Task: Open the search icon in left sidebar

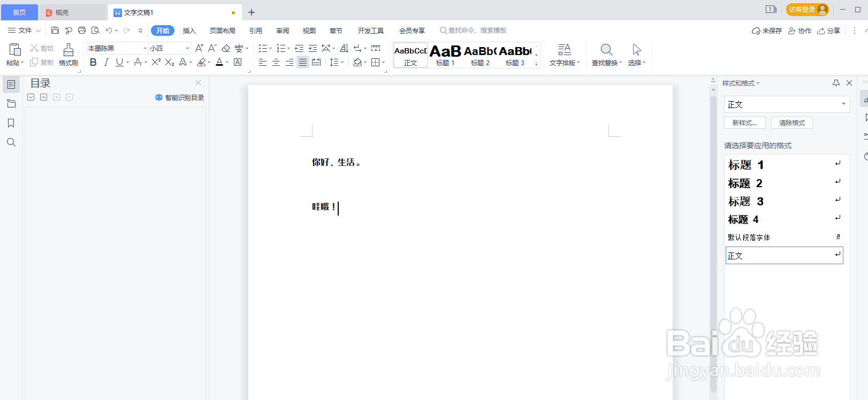Action: pyautogui.click(x=11, y=142)
